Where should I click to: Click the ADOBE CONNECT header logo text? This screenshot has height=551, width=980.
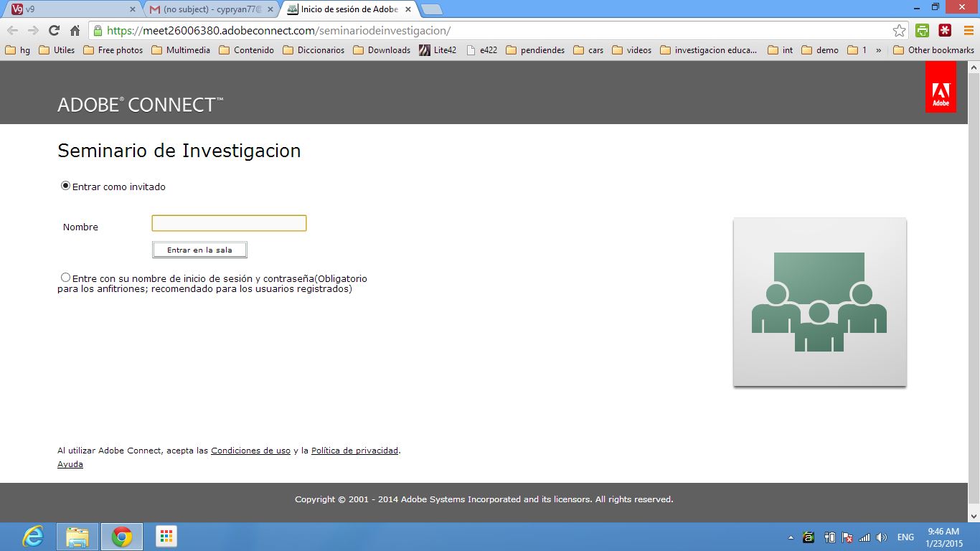pyautogui.click(x=140, y=105)
